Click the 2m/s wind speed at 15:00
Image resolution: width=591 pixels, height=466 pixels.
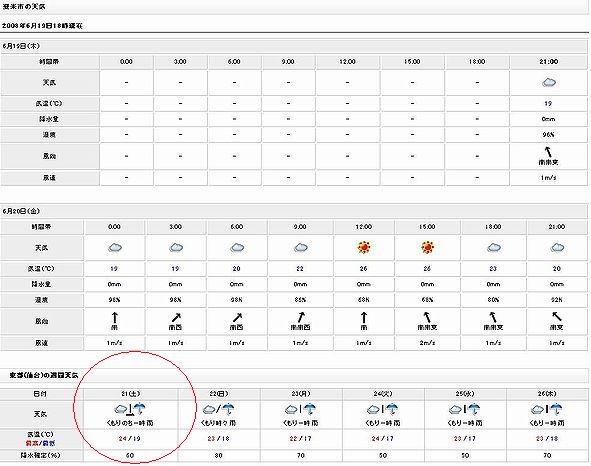(x=427, y=343)
